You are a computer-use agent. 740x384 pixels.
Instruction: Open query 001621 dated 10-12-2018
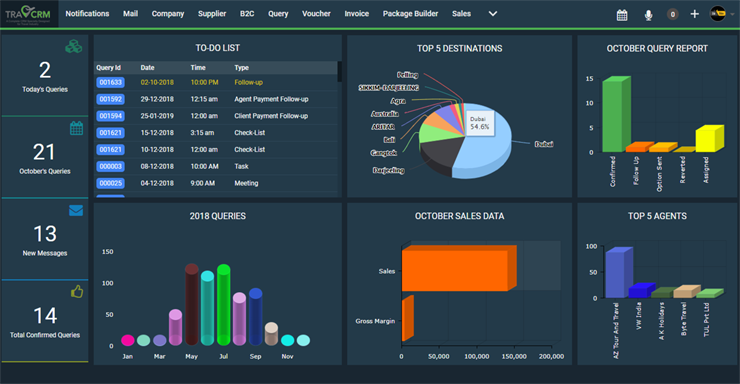[x=110, y=150]
